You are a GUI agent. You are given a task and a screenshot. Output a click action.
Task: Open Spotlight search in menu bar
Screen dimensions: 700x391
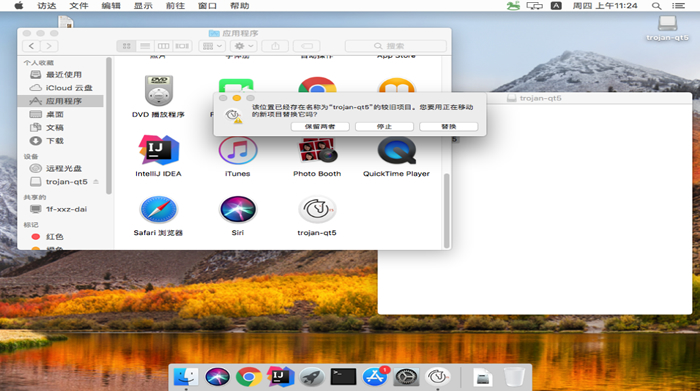coord(656,6)
